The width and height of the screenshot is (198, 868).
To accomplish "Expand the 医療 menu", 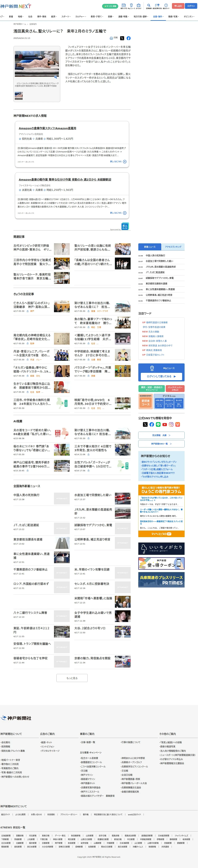I will [111, 16].
